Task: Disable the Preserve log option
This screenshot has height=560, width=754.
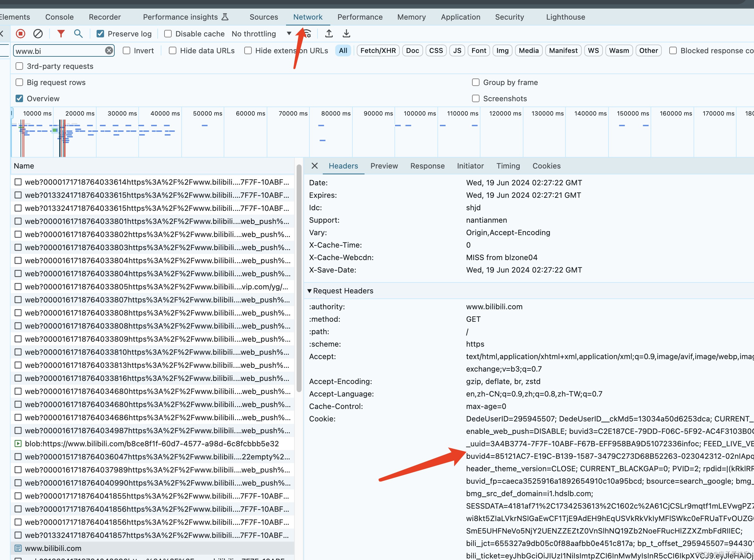Action: tap(100, 34)
